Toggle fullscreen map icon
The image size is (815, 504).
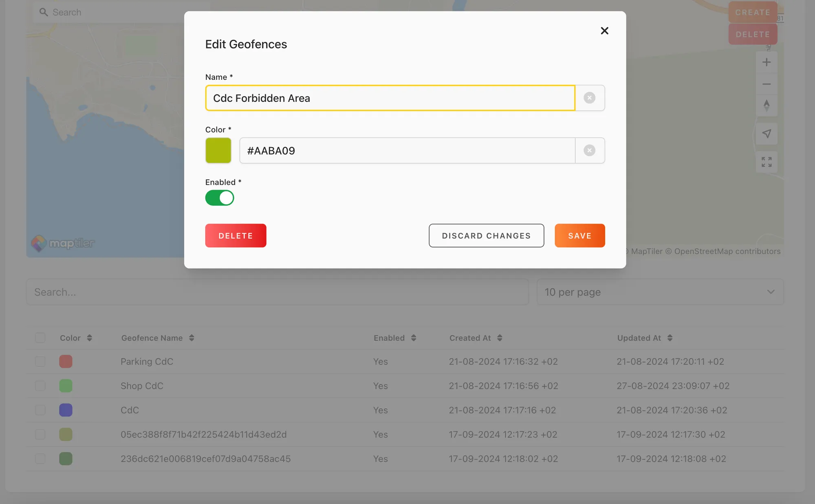coord(767,162)
